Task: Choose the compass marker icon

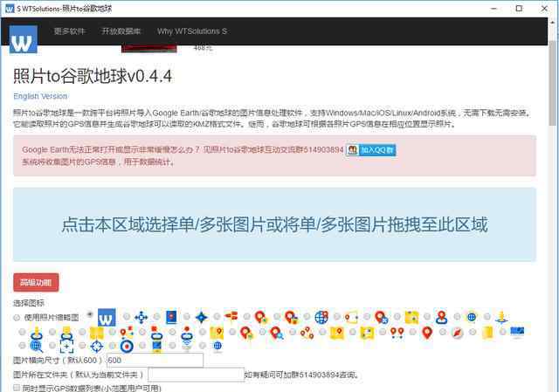Action: click(457, 334)
